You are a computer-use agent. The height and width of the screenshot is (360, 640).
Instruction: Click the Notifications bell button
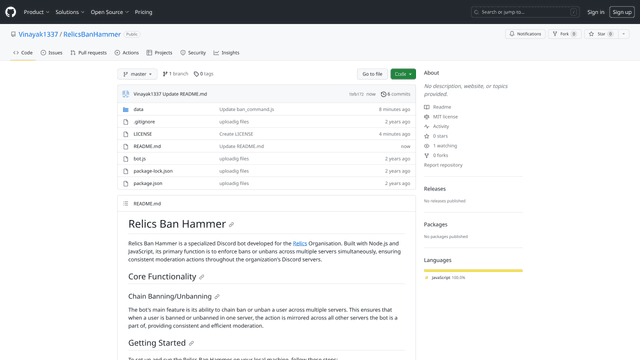(x=525, y=34)
